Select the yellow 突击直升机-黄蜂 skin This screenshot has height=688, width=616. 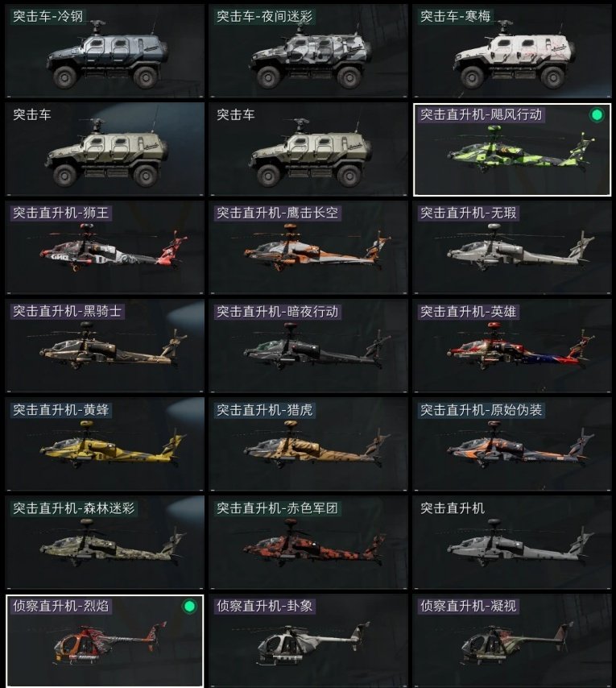(x=105, y=444)
